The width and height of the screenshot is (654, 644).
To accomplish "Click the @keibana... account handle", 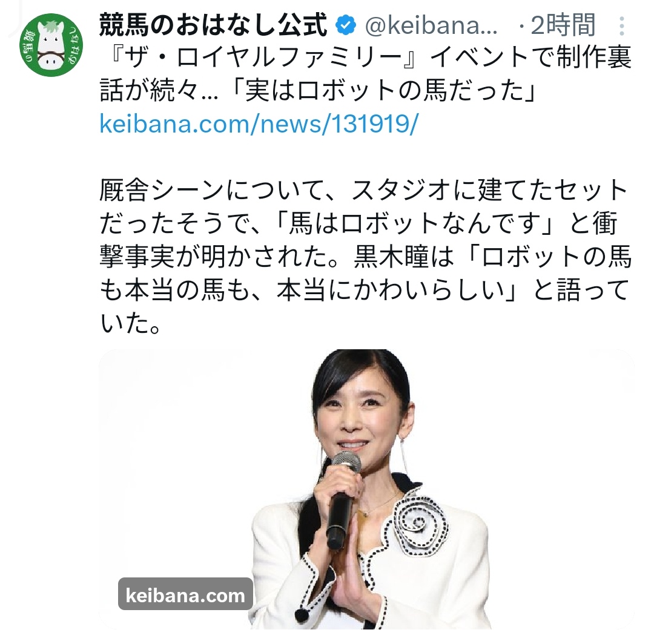I will (431, 26).
